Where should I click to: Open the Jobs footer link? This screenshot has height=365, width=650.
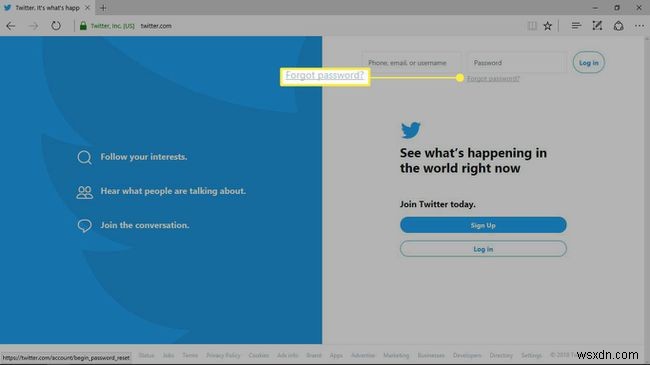click(168, 355)
